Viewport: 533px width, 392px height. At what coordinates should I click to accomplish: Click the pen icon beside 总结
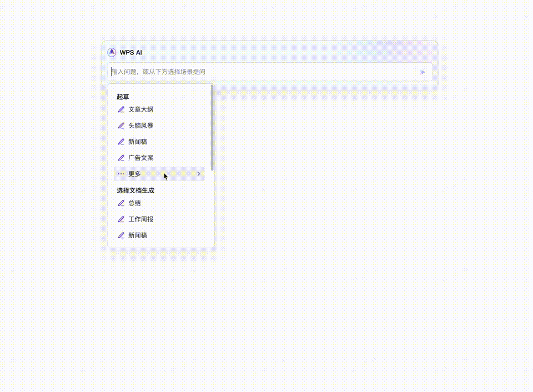point(121,203)
